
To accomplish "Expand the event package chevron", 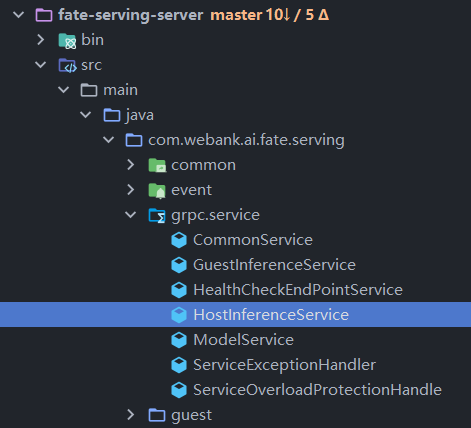I will coord(130,190).
